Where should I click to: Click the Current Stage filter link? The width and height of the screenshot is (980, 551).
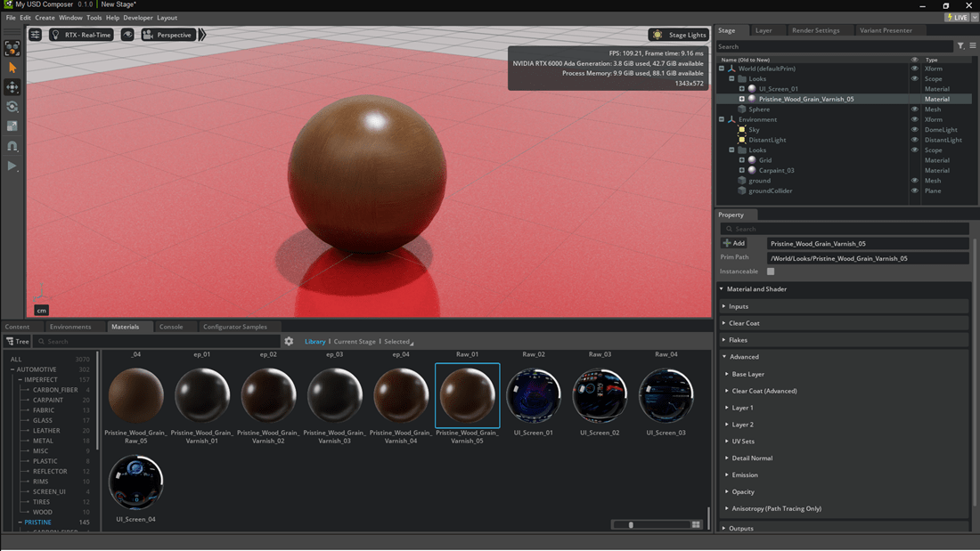(x=355, y=342)
